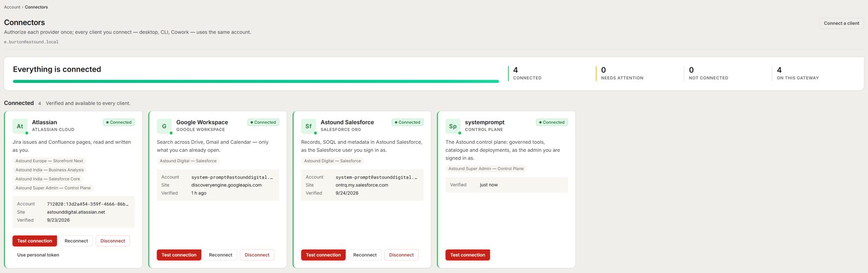Test connection for Astound Salesforce
Image resolution: width=868 pixels, height=273 pixels.
coord(323,255)
